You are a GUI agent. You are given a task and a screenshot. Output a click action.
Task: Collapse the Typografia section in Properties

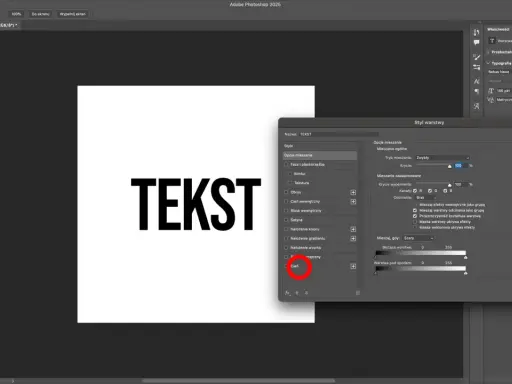pos(488,63)
